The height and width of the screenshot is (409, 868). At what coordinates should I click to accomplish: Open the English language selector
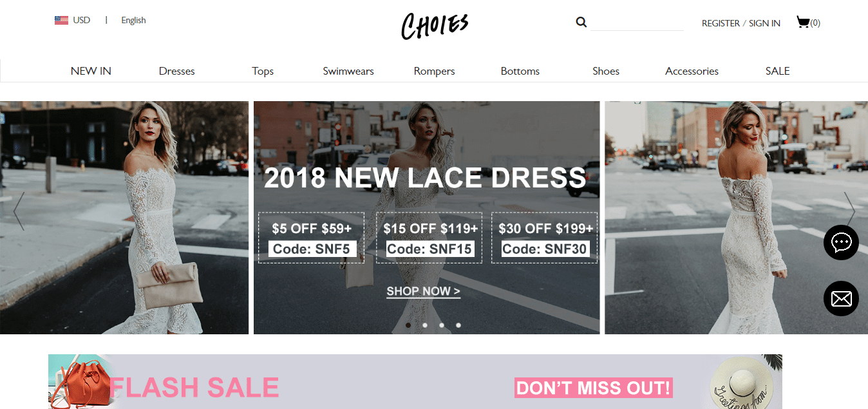133,21
